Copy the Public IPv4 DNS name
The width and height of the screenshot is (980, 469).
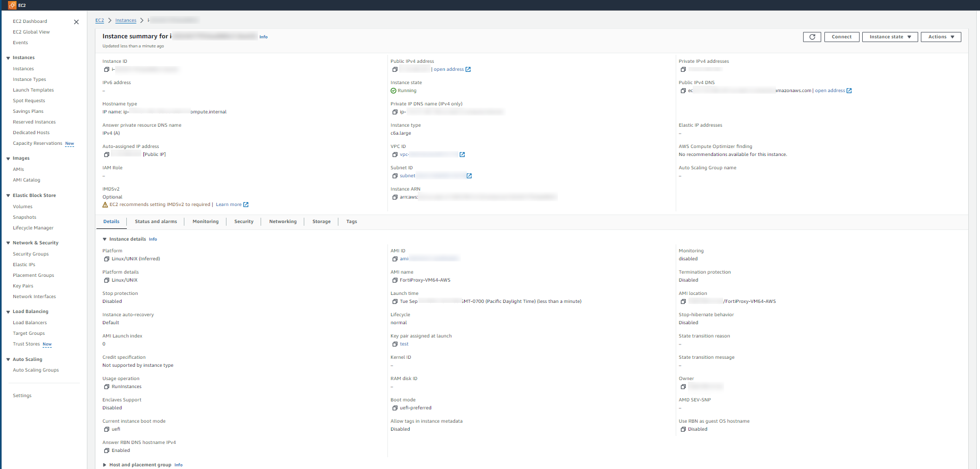click(683, 90)
